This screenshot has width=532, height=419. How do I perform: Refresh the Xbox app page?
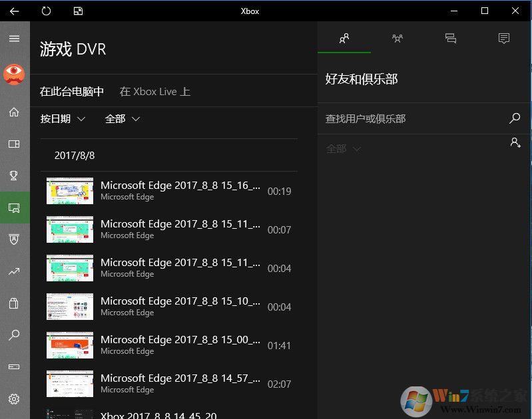tap(46, 11)
